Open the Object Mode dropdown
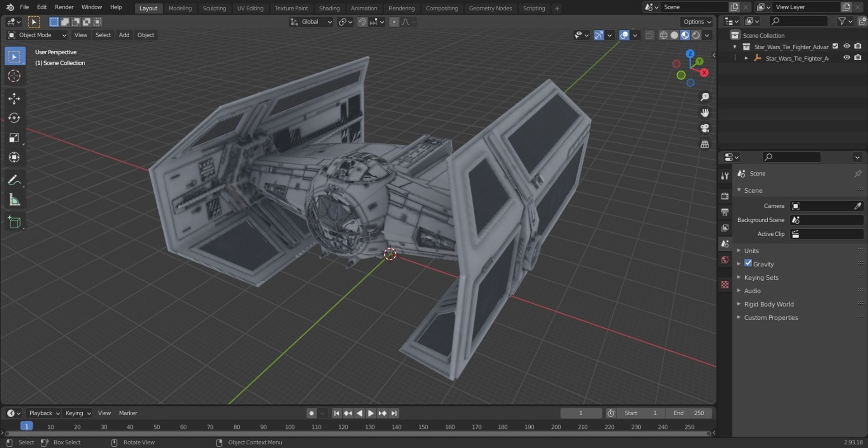Screen dimensions: 868x448 [37, 35]
